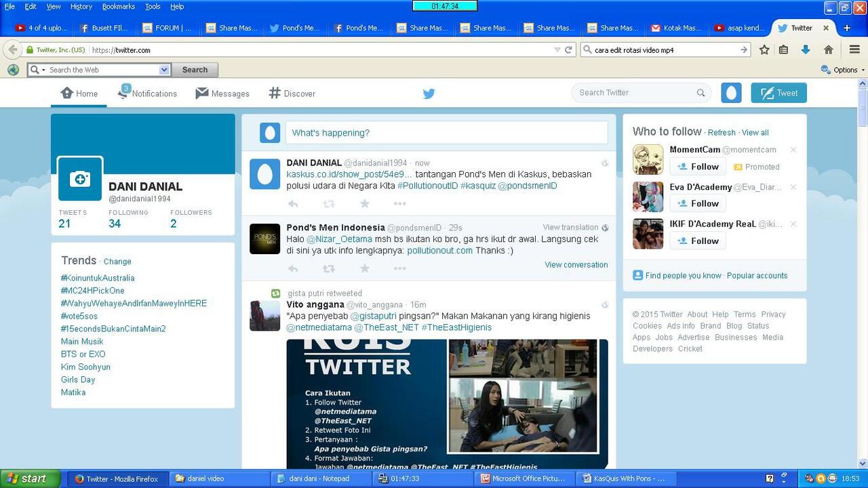Reply to the DANI DANIAL tweet

(x=293, y=204)
